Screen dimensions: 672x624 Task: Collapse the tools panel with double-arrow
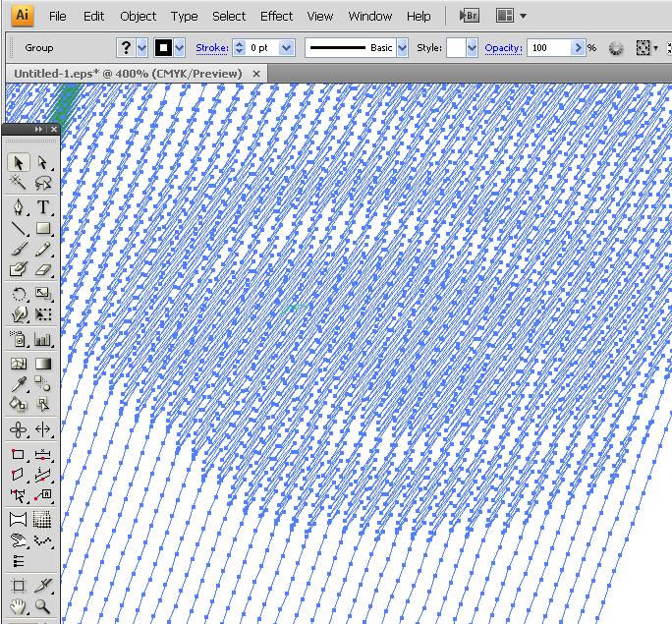pos(39,130)
